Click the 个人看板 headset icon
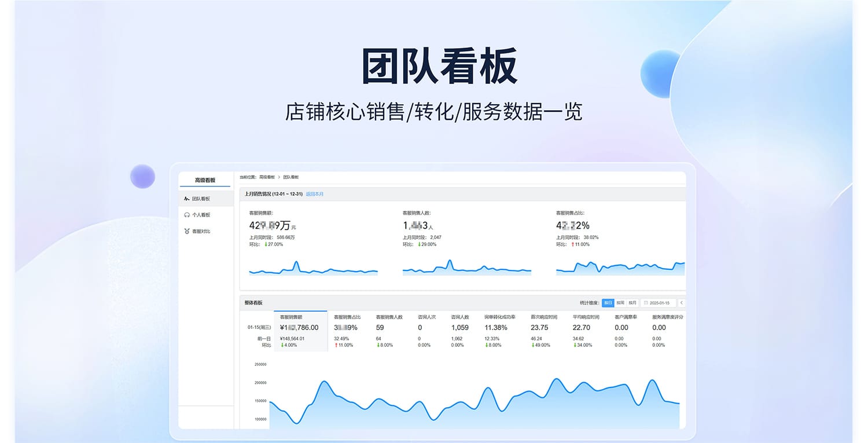Image resolution: width=868 pixels, height=443 pixels. (186, 215)
